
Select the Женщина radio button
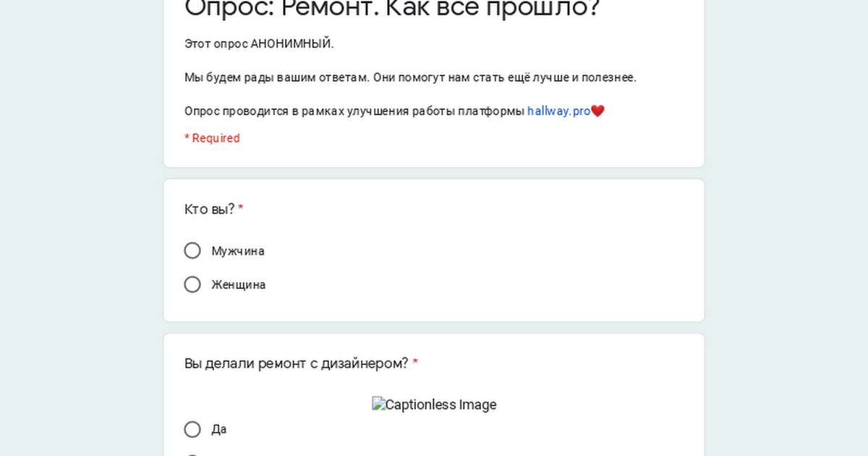[192, 284]
